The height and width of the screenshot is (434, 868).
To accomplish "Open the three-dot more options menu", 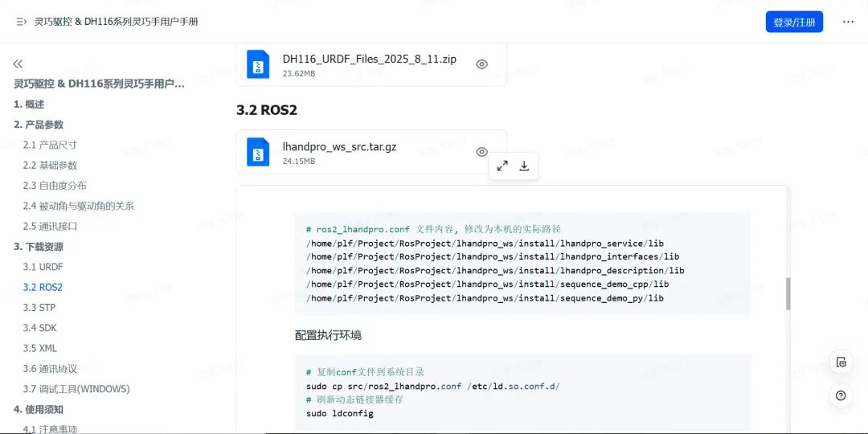I will (848, 22).
